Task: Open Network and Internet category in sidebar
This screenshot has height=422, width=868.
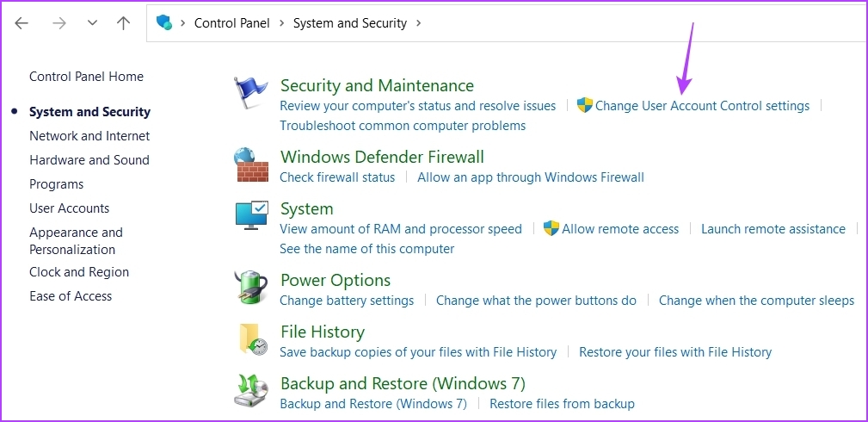Action: (89, 136)
